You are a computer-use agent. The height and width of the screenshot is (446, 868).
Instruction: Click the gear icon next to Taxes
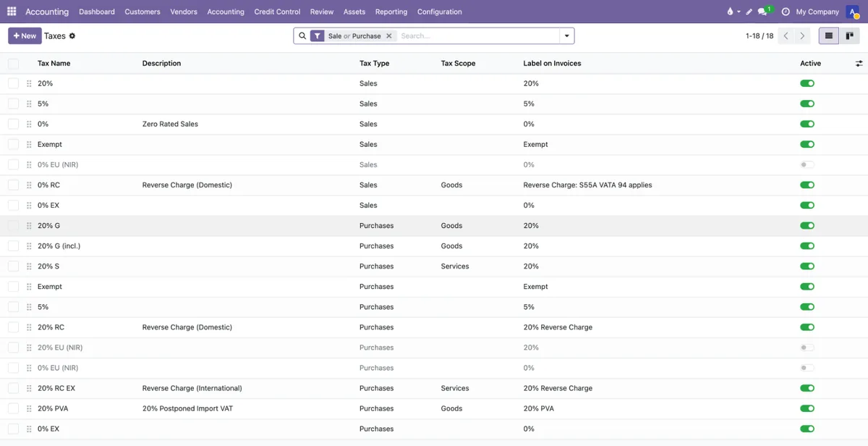[72, 35]
